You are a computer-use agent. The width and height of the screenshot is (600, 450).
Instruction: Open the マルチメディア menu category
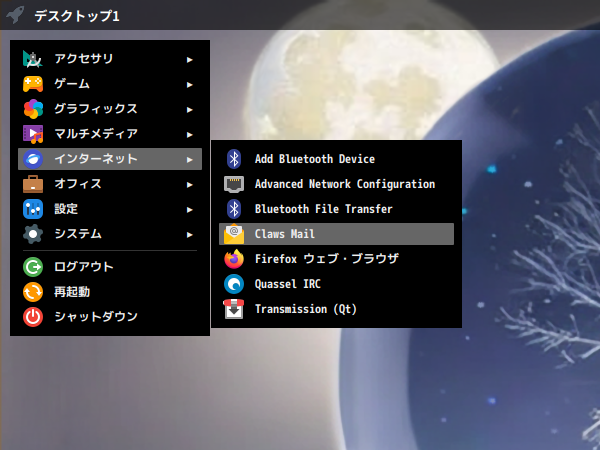[x=110, y=134]
